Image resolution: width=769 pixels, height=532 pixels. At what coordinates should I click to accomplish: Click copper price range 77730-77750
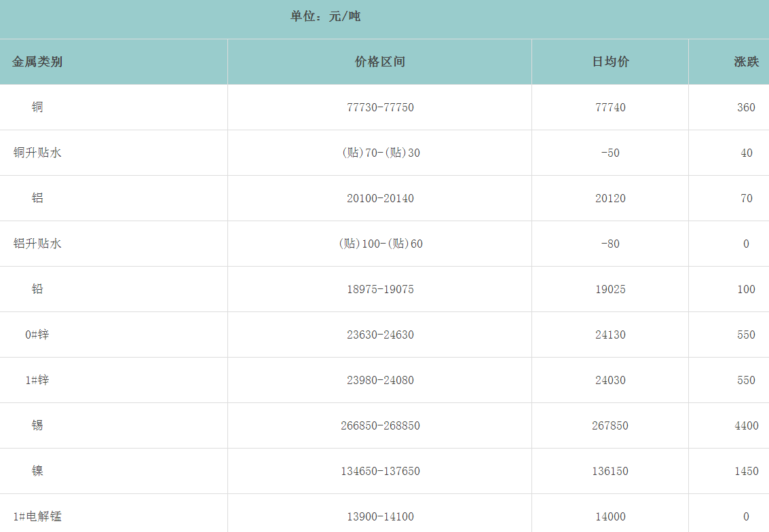[x=380, y=107]
